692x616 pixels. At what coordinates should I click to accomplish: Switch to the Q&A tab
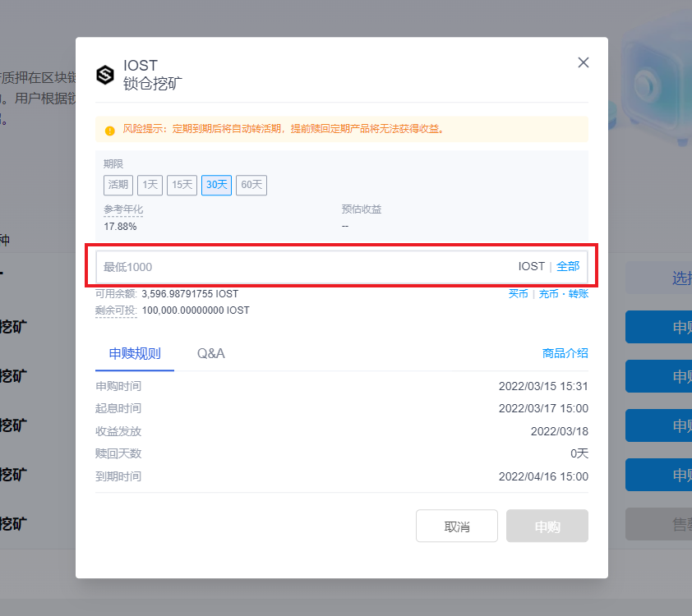[x=211, y=354]
